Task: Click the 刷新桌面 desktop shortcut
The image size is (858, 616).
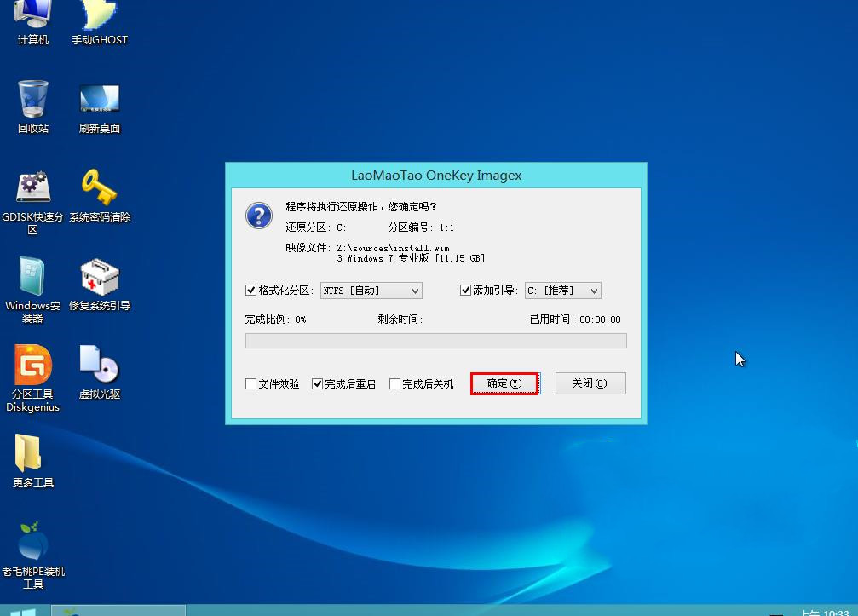Action: (x=99, y=108)
